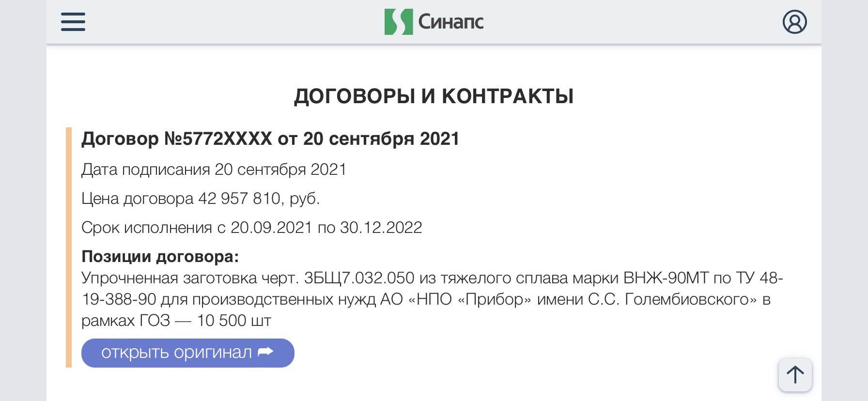Click the contract price 42 957 810
Screen dimensions: 868x401
click(239, 199)
